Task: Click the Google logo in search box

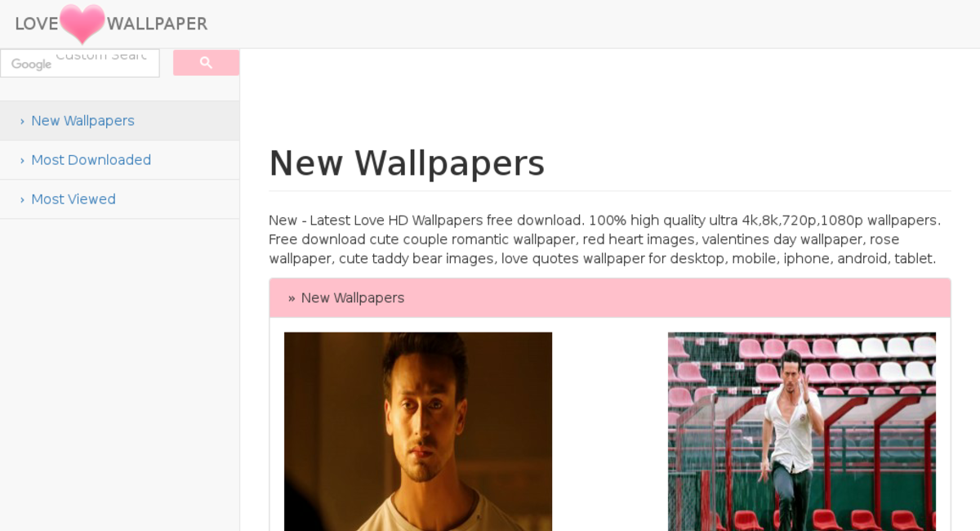Action: click(x=31, y=64)
